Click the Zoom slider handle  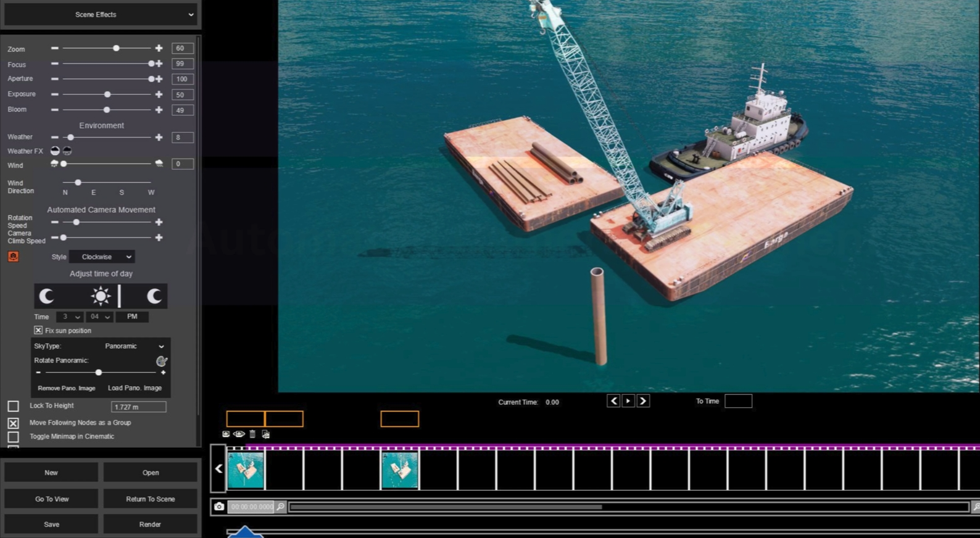(x=116, y=48)
